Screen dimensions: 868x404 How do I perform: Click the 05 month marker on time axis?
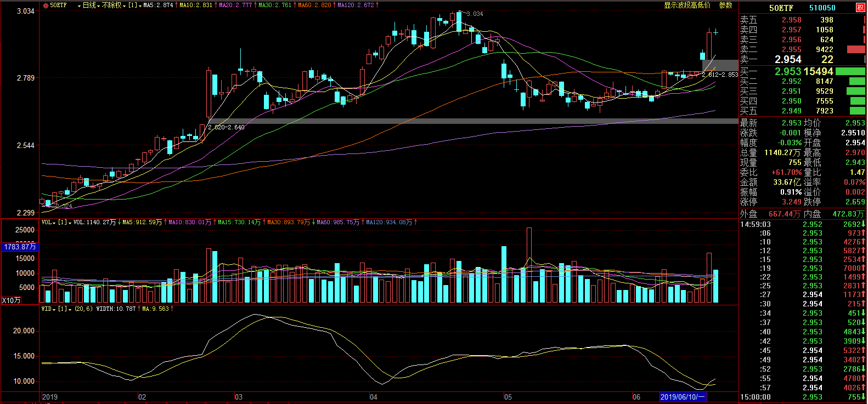pyautogui.click(x=508, y=397)
